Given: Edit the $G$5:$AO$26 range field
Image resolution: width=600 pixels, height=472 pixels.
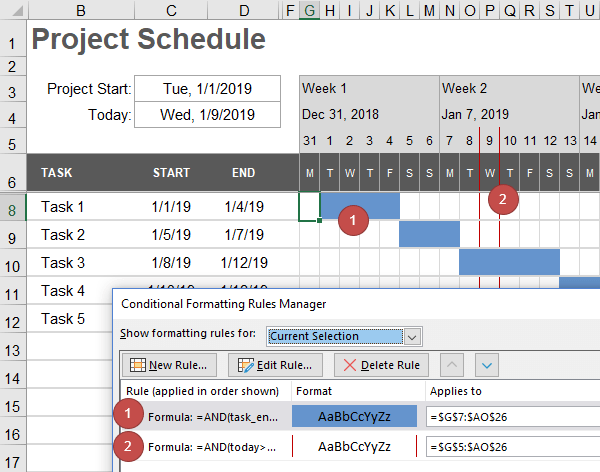Looking at the screenshot, I should point(513,447).
